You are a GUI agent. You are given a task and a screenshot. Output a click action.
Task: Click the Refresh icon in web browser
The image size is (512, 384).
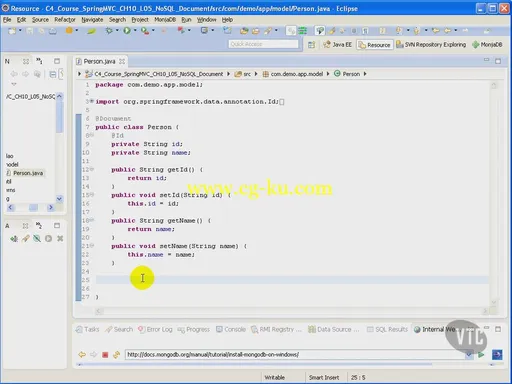[x=116, y=355]
